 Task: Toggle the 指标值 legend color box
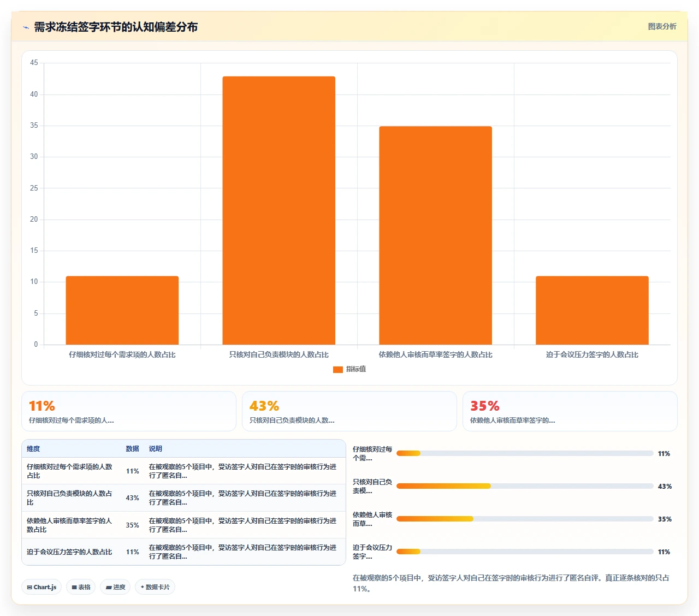point(337,370)
